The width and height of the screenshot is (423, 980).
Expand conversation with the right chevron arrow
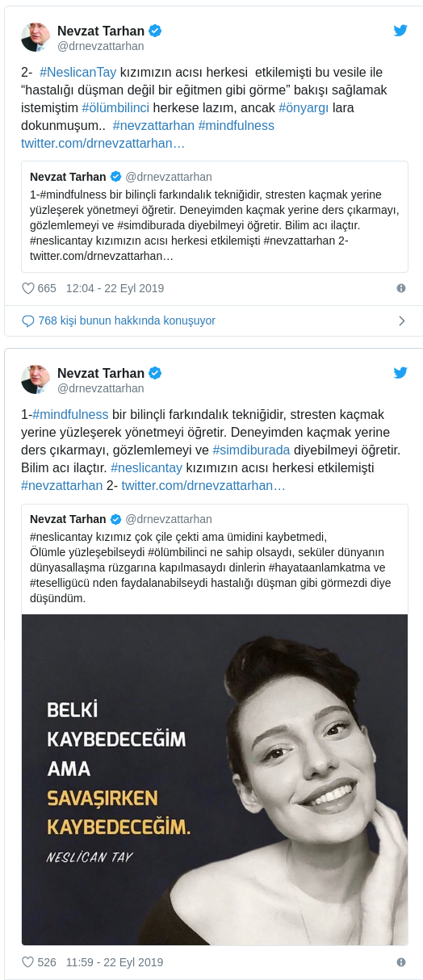[401, 320]
